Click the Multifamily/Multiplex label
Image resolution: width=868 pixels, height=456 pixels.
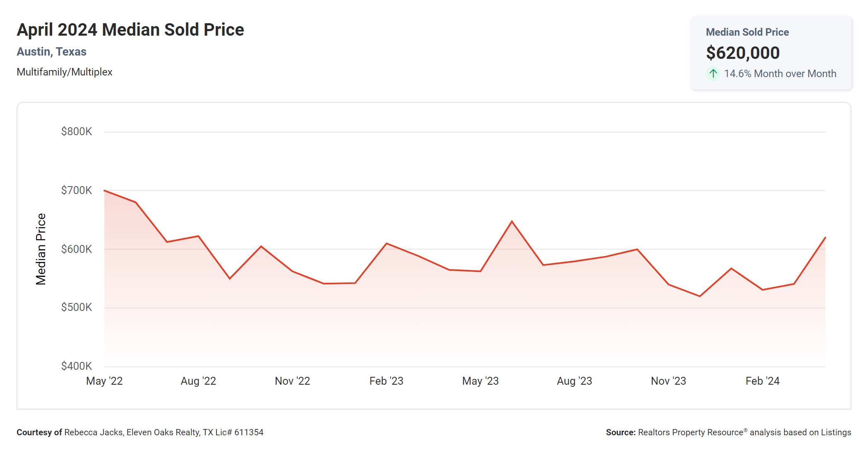pos(64,72)
